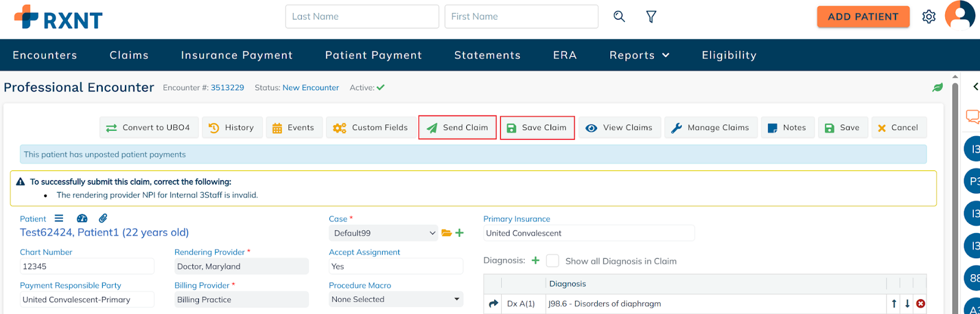This screenshot has width=980, height=314.
Task: Enable Show all Diagnosis in Claim
Action: tap(552, 261)
